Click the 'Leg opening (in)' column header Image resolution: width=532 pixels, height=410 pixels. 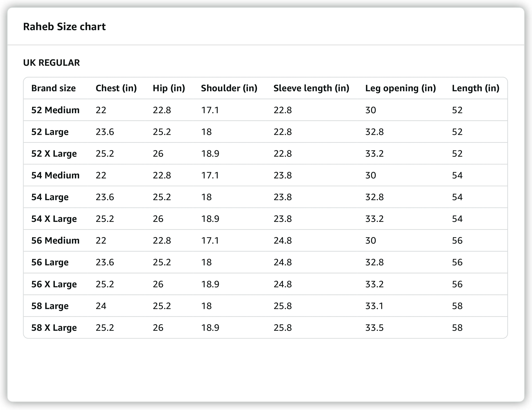tap(400, 88)
